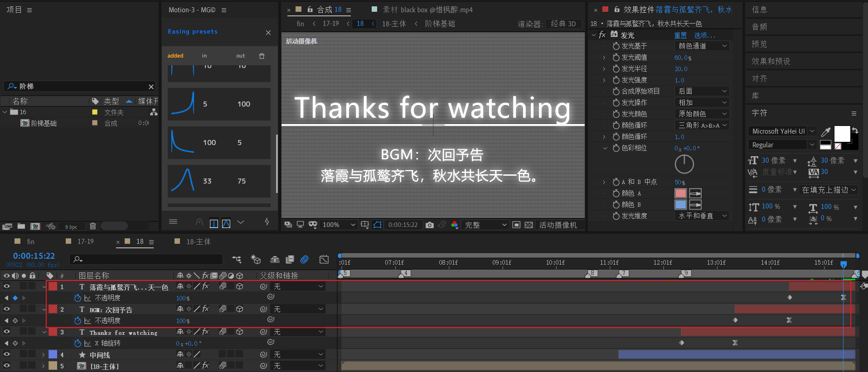The image size is (868, 372).
Task: Open the 发光基于 颜色通道 dropdown
Action: (702, 46)
